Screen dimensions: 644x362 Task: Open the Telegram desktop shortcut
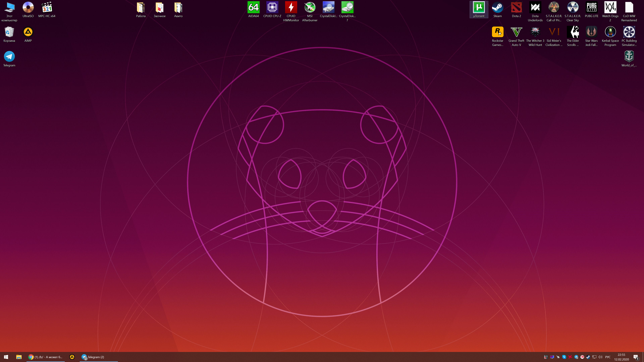coord(9,59)
